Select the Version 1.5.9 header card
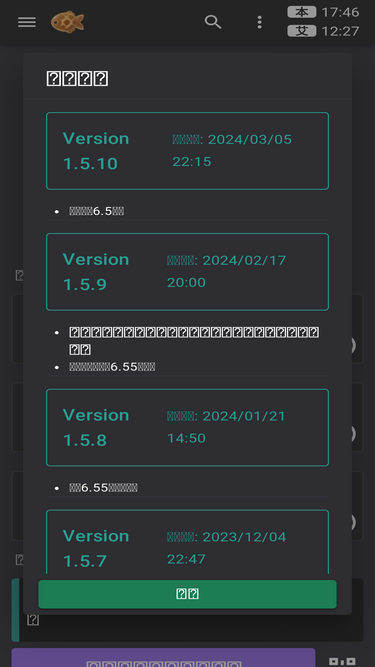375x667 pixels. [188, 272]
